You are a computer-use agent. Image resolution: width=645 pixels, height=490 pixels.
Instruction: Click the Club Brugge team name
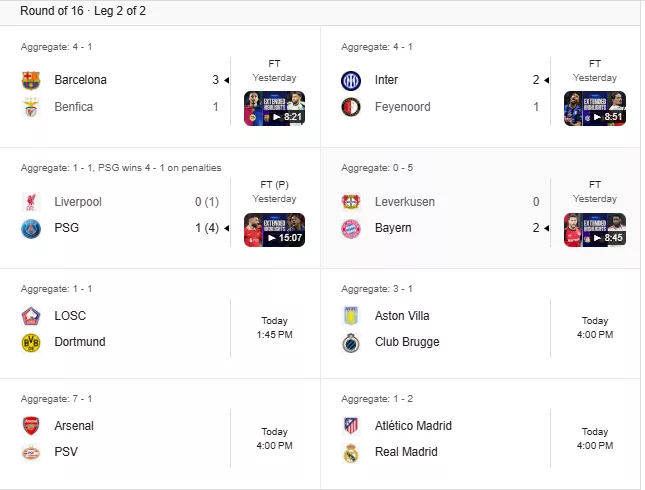click(407, 342)
